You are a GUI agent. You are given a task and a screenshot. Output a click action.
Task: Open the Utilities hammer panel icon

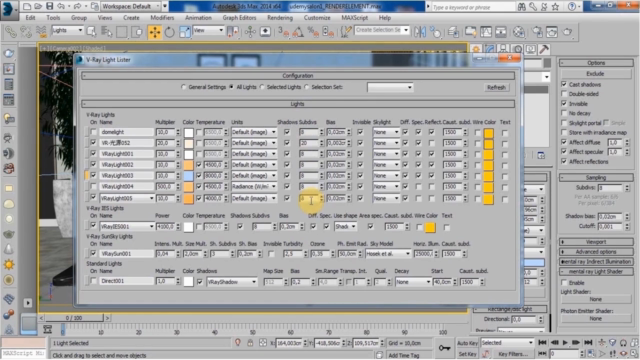pos(544,49)
